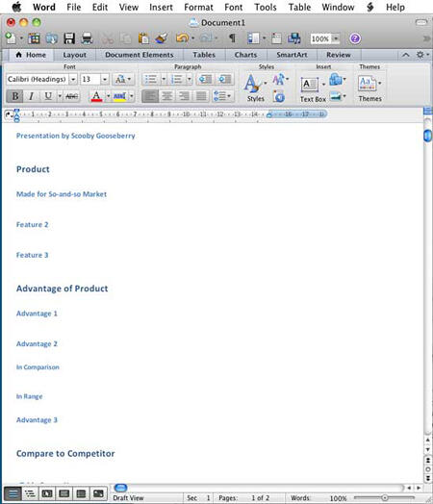
Task: Open the Charts tab
Action: (x=246, y=55)
